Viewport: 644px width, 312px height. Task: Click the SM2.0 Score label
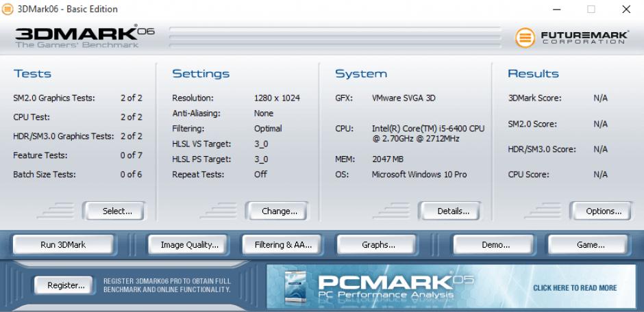pyautogui.click(x=532, y=124)
